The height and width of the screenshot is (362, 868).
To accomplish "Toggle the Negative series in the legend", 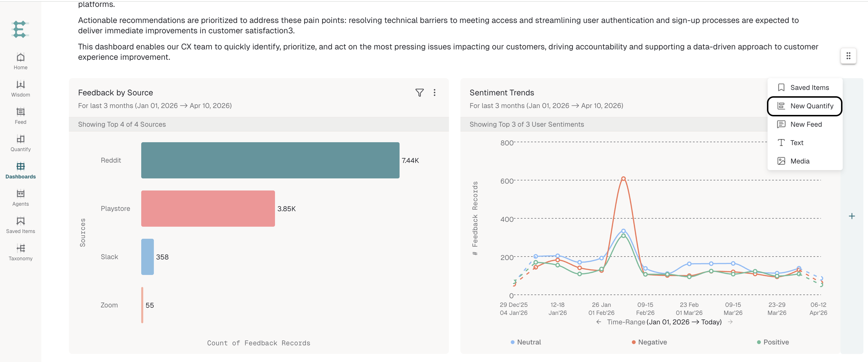I will 649,342.
